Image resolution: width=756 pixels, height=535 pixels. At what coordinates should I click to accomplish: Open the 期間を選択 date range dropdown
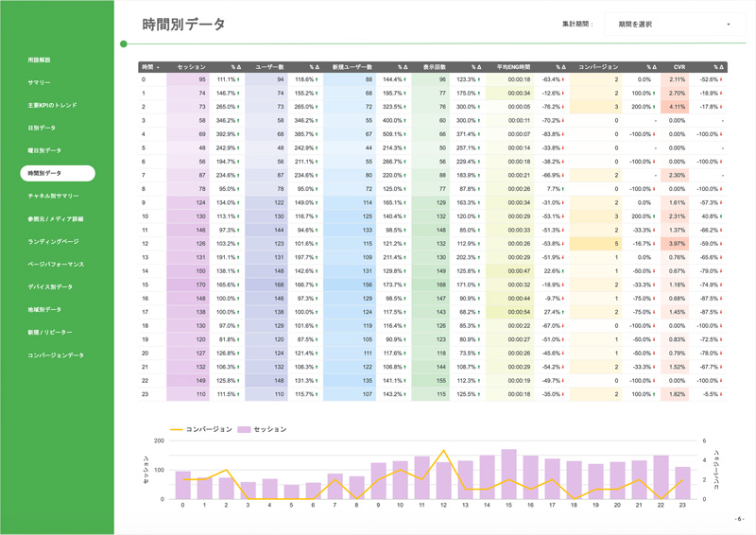pos(673,25)
